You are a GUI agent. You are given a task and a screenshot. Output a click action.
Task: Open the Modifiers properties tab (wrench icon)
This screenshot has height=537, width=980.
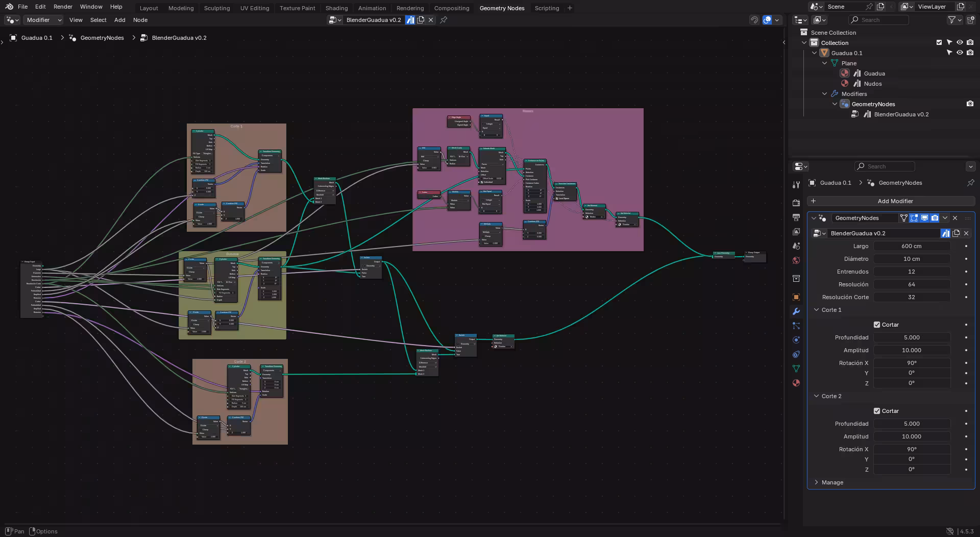pyautogui.click(x=796, y=311)
